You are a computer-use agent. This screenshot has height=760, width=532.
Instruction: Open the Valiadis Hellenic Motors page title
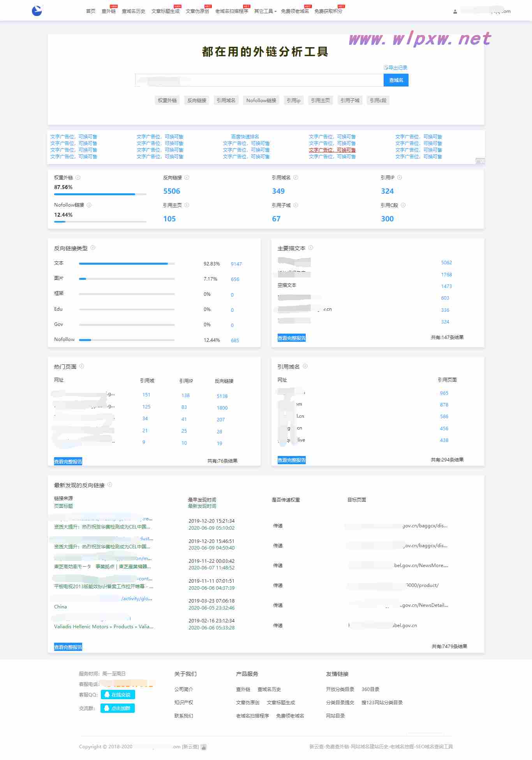pyautogui.click(x=104, y=627)
